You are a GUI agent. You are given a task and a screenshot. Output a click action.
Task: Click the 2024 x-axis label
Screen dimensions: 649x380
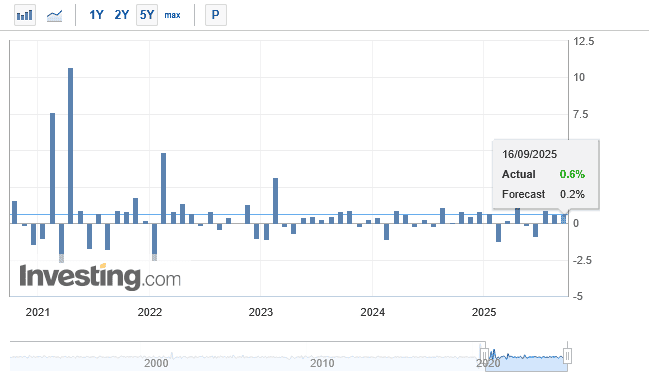[373, 312]
